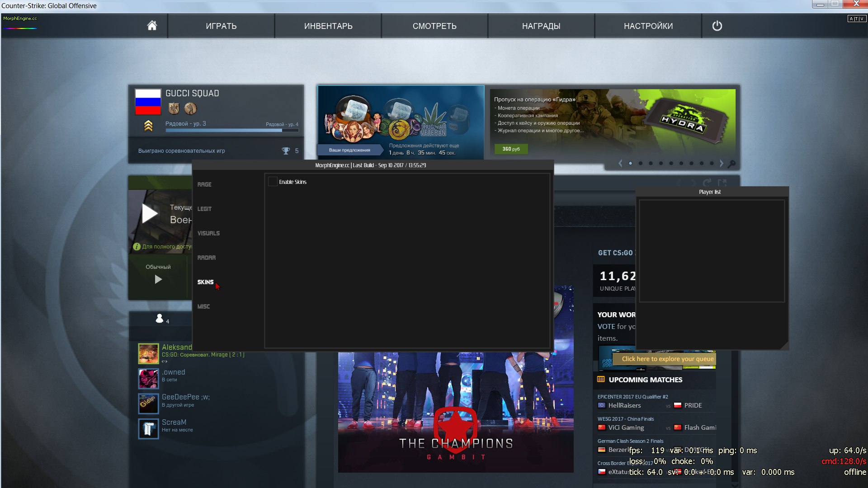Click the second coin medal icon
The image size is (868, 488).
click(x=190, y=108)
